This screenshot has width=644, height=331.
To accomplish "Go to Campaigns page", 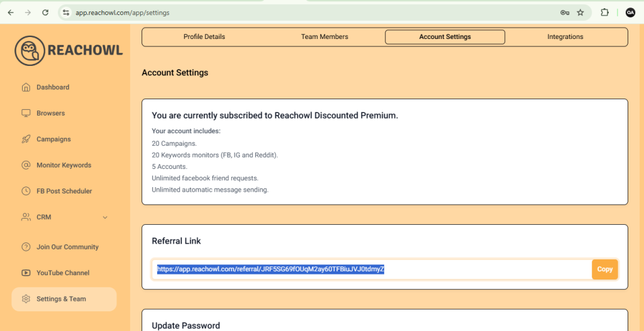I will tap(64, 139).
